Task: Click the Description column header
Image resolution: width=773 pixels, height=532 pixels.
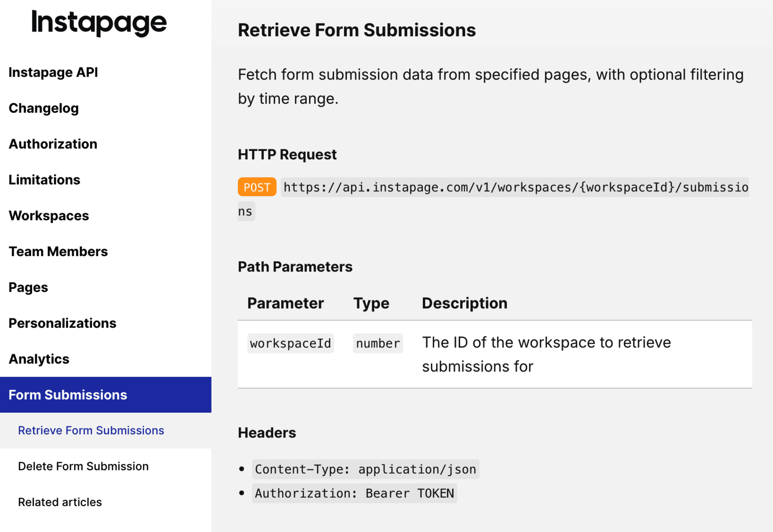Action: click(x=465, y=303)
